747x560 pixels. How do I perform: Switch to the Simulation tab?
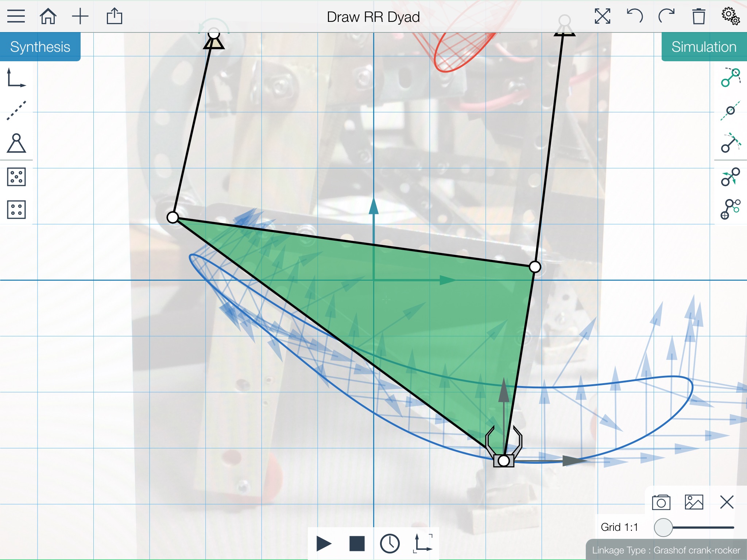(704, 47)
